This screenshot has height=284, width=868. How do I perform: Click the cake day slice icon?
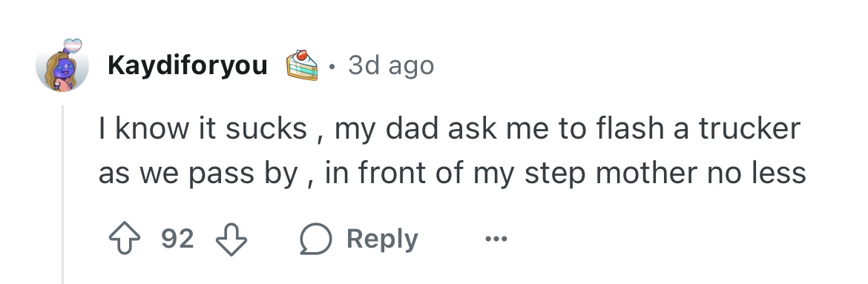[302, 65]
